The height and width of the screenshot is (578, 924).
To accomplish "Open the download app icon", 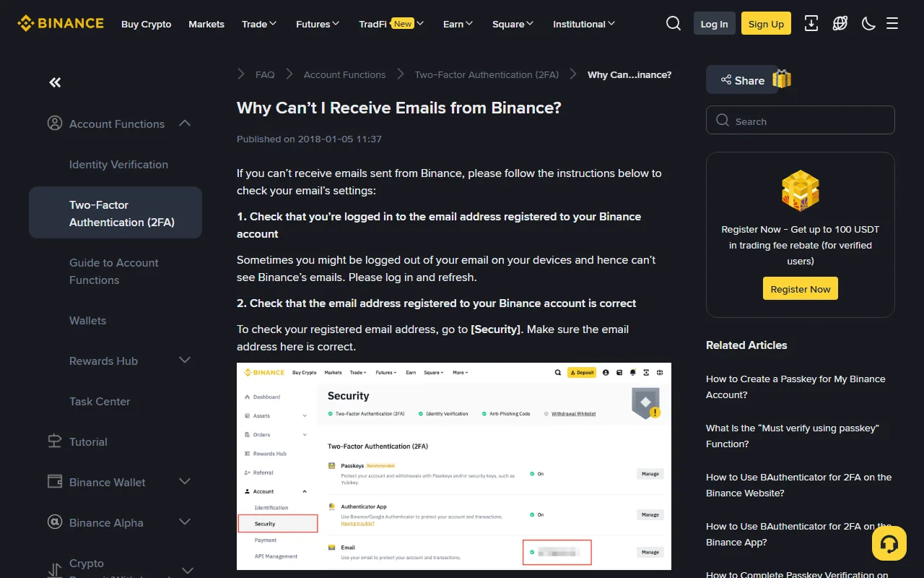I will click(811, 24).
